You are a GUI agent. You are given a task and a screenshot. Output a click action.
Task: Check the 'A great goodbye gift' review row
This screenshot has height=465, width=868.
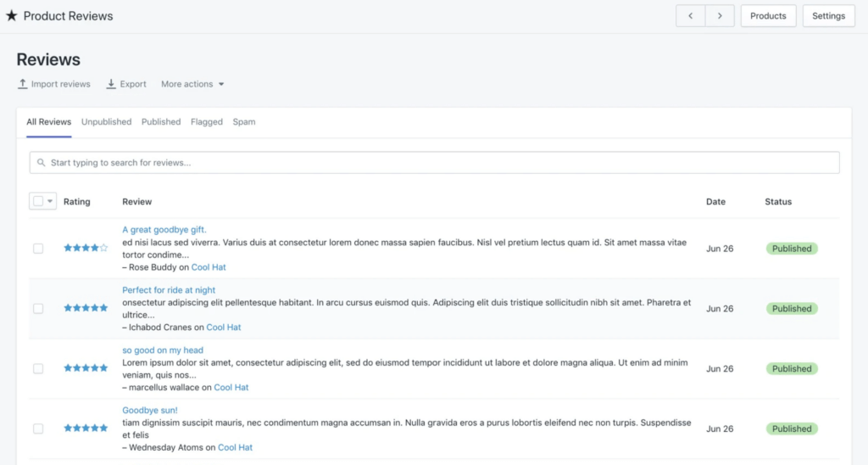click(x=38, y=249)
